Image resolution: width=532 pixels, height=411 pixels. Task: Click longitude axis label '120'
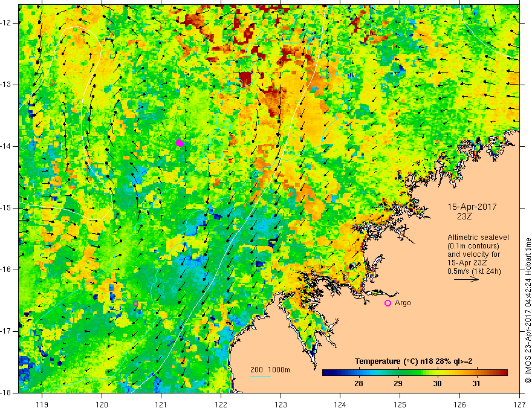click(x=102, y=404)
